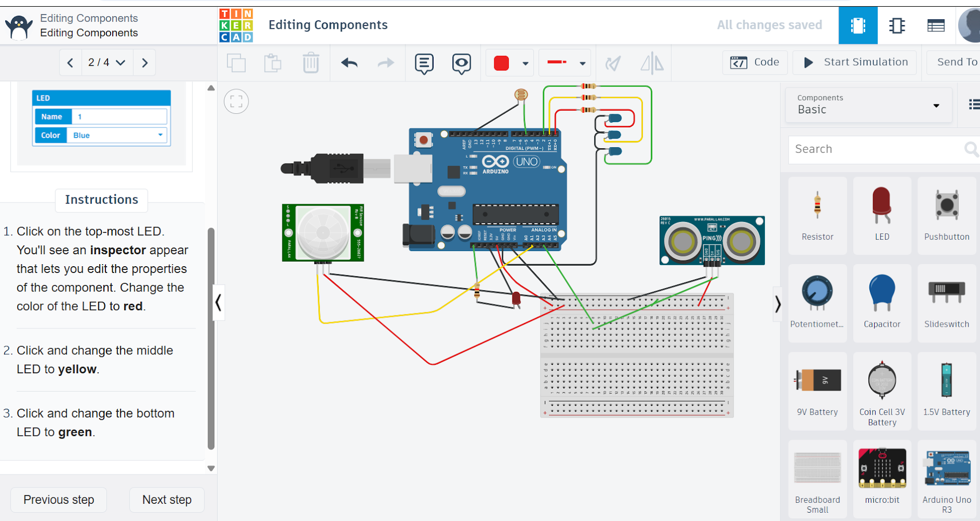Select the Potentiometer component

pyautogui.click(x=817, y=303)
